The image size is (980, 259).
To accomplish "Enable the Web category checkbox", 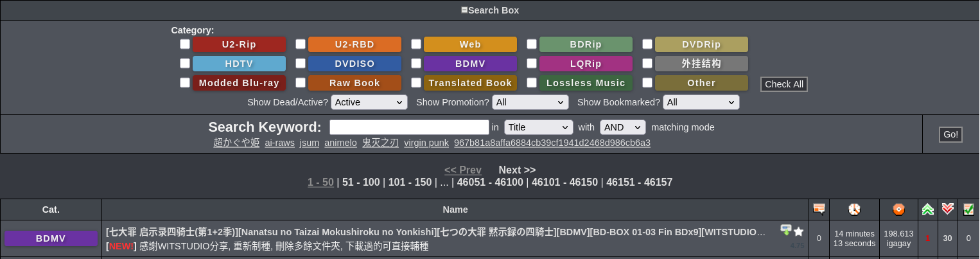I will pyautogui.click(x=416, y=44).
